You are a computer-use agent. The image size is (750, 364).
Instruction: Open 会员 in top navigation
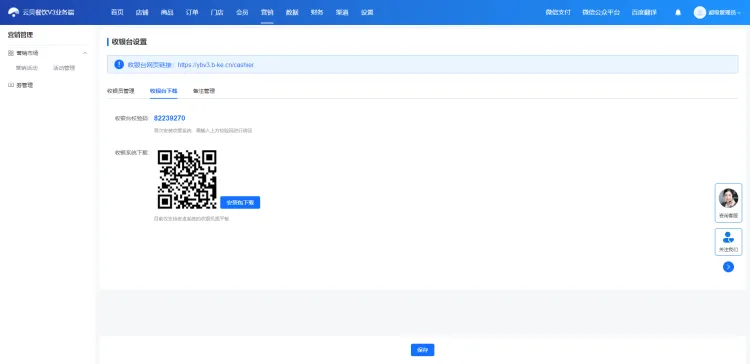242,12
